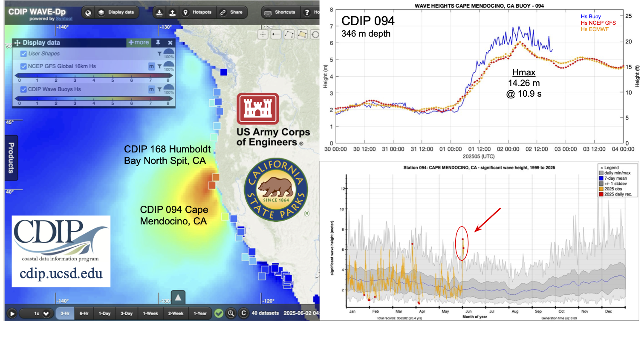Click the units 'm' button for NCEP GFS layer
The height and width of the screenshot is (339, 644).
[x=151, y=66]
